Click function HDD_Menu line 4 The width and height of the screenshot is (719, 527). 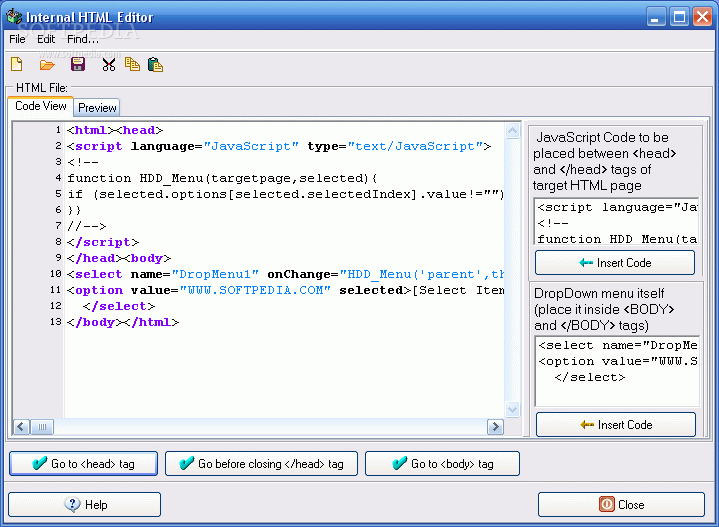[222, 178]
